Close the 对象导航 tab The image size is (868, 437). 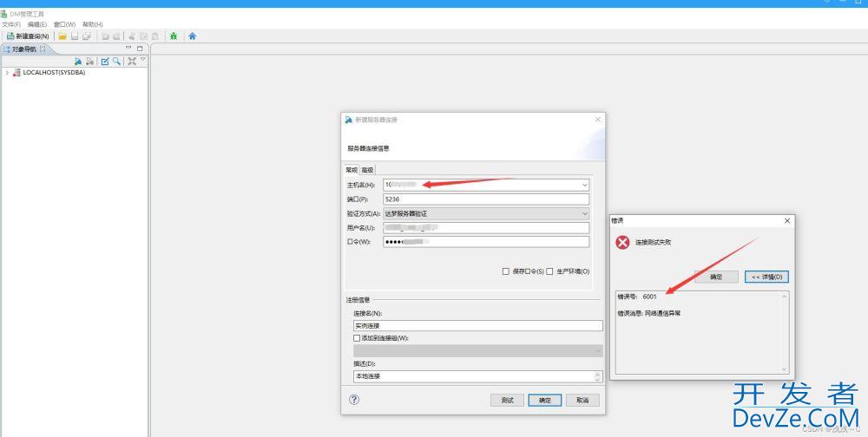coord(43,49)
